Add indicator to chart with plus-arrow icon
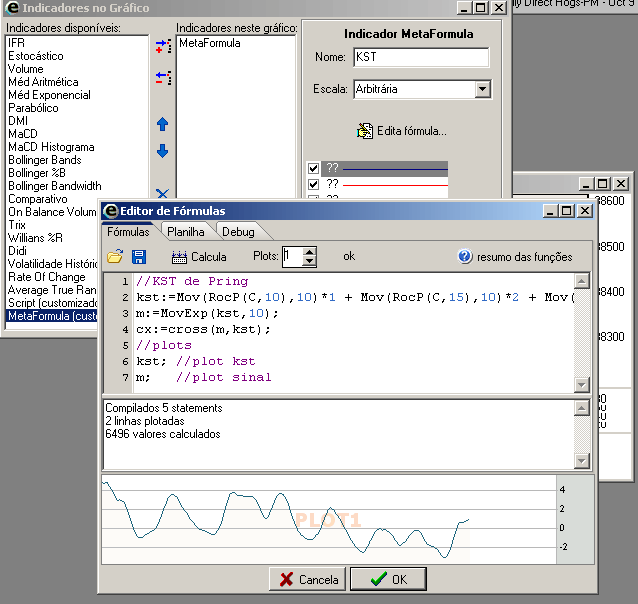The height and width of the screenshot is (604, 638). coord(163,45)
